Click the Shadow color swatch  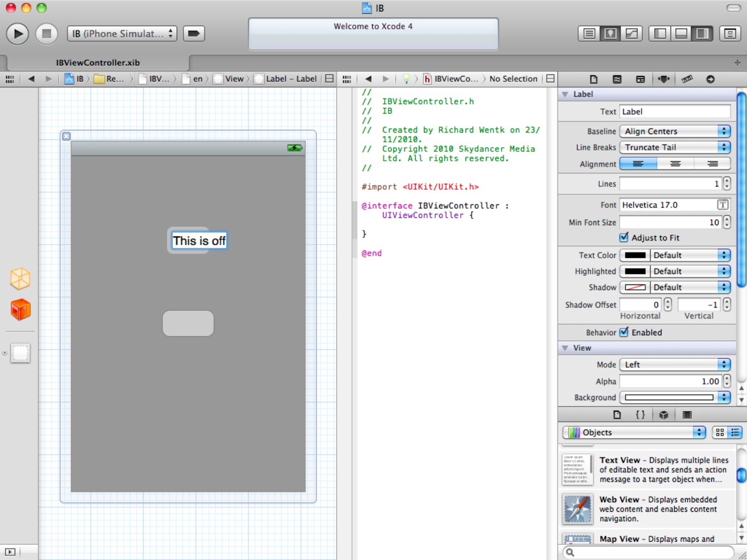click(x=635, y=287)
